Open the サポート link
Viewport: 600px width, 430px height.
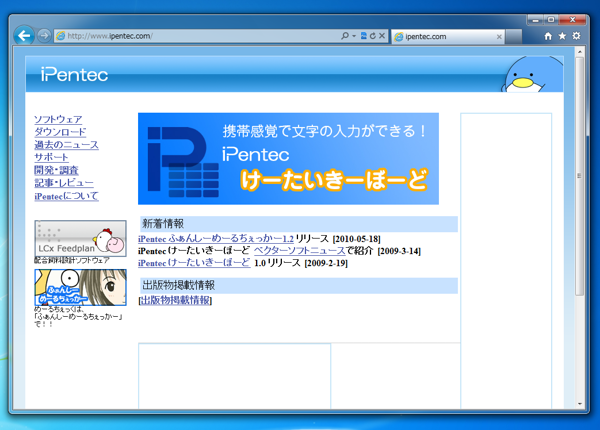click(51, 157)
